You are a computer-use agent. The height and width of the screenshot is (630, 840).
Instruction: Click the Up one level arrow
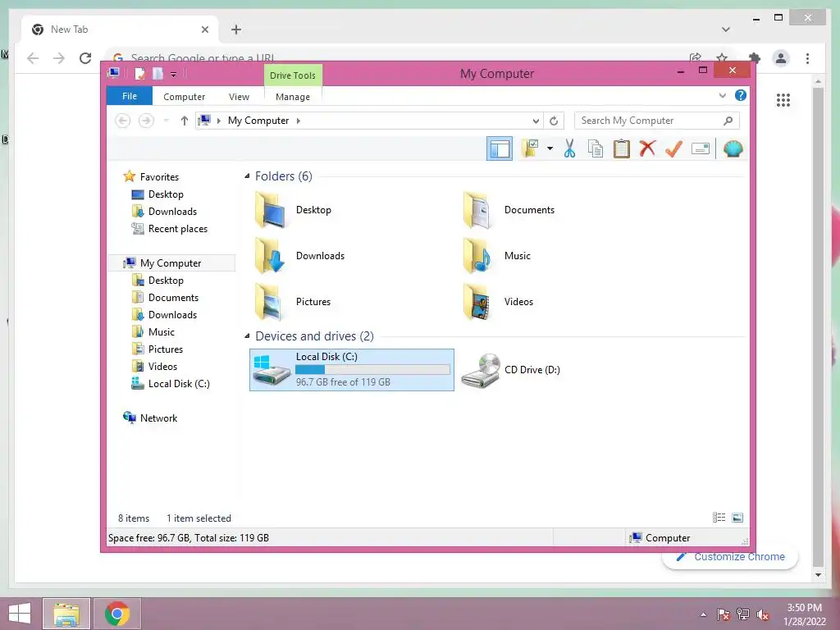(x=185, y=121)
